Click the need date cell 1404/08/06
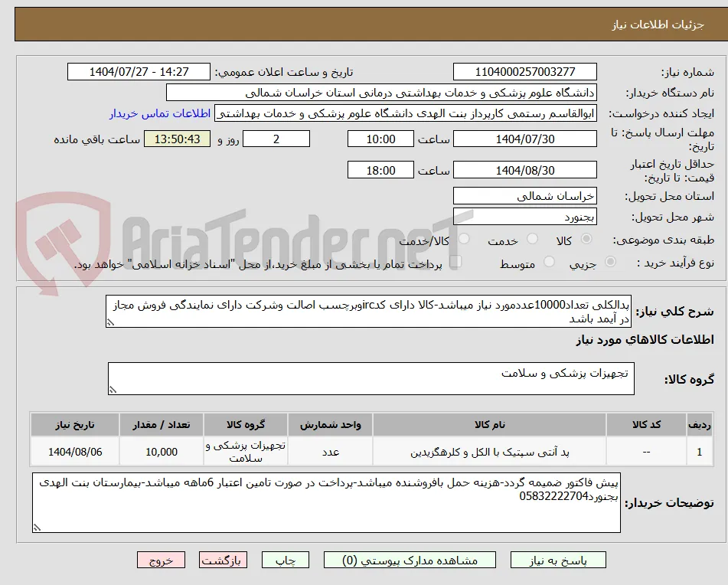 (x=75, y=452)
